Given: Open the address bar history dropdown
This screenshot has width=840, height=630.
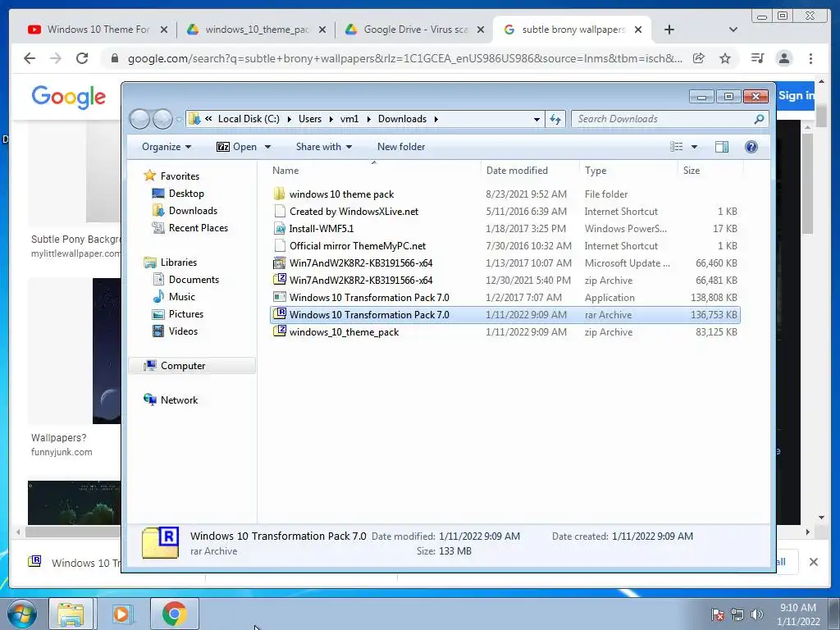Looking at the screenshot, I should 536,120.
